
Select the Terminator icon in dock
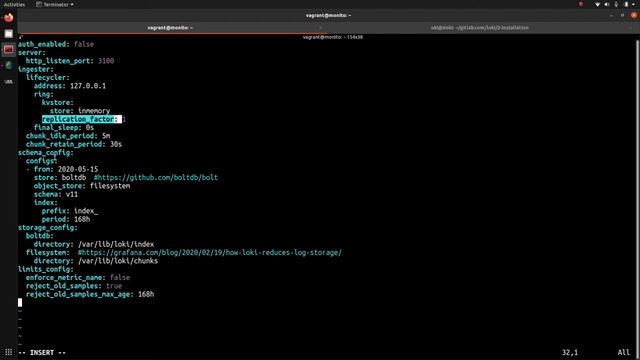9,49
